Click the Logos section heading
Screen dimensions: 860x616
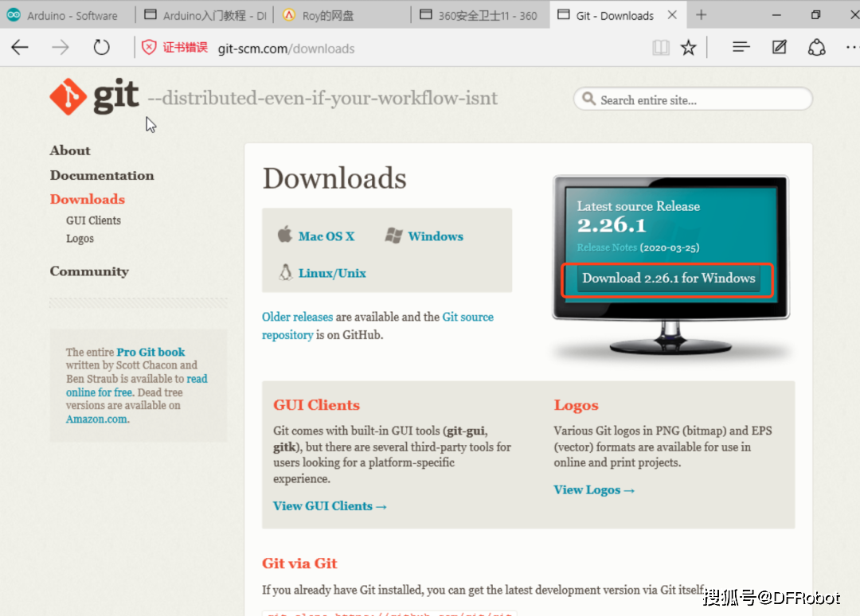(x=576, y=405)
